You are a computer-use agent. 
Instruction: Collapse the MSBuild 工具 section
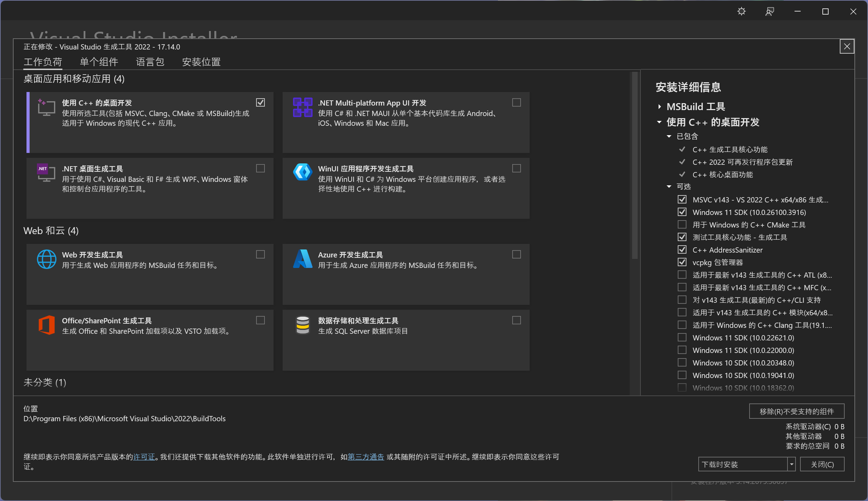pos(660,106)
